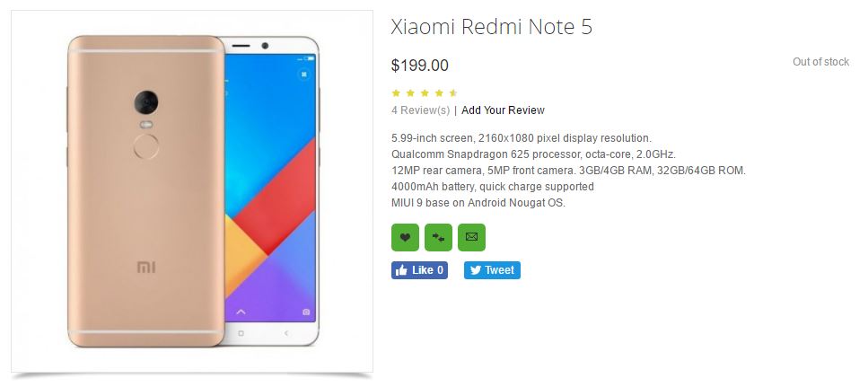
Task: Click the Twitter bird icon
Action: click(x=475, y=270)
